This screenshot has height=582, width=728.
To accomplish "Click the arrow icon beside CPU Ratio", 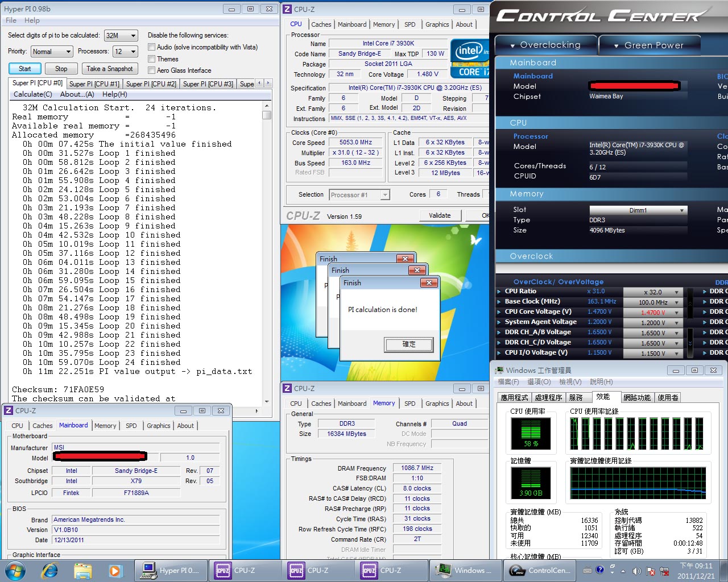I will point(500,292).
